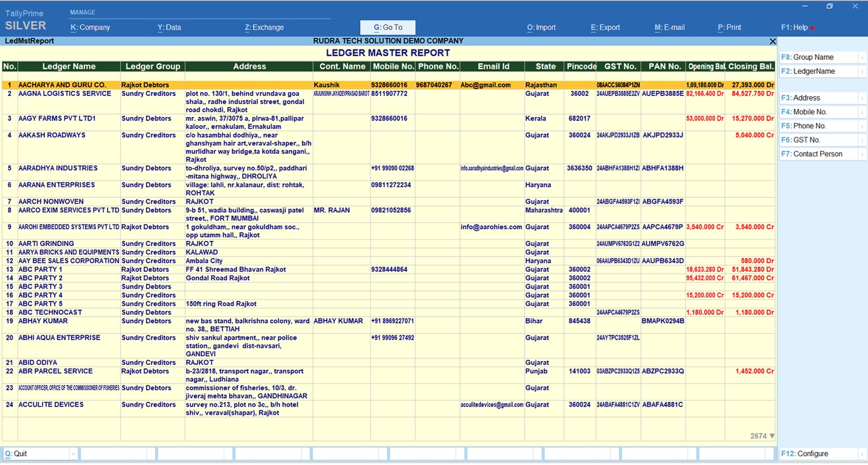The width and height of the screenshot is (868, 465).
Task: Open the K: Company menu
Action: [x=90, y=27]
